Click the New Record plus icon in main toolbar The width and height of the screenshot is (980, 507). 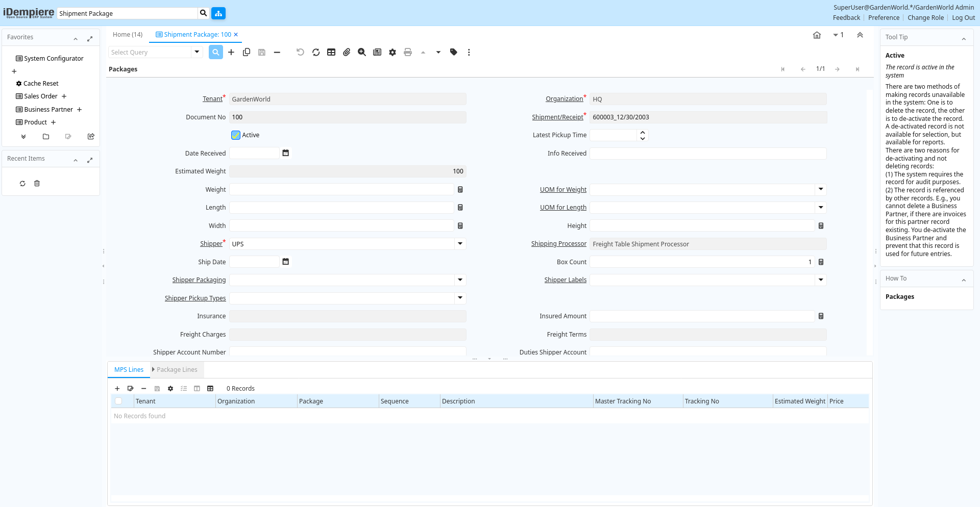tap(231, 53)
